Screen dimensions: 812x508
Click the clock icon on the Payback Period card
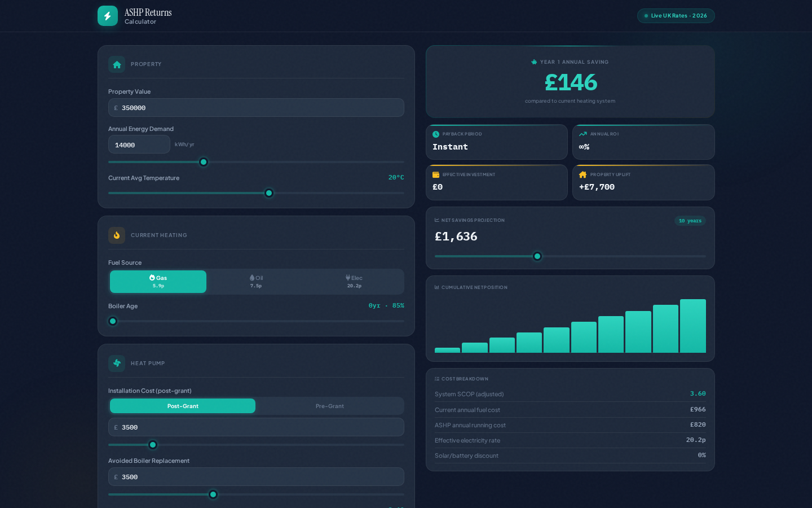pos(435,134)
